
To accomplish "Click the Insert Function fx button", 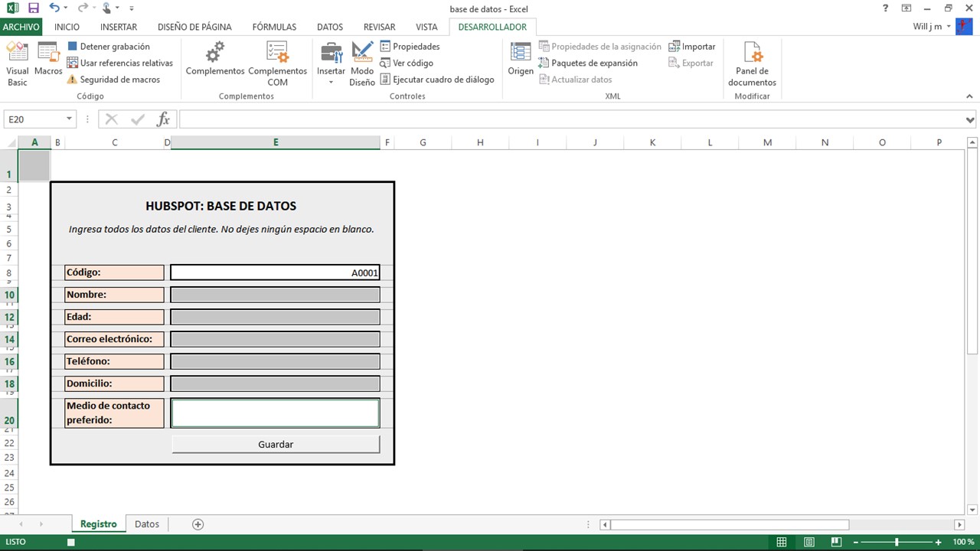I will point(163,119).
